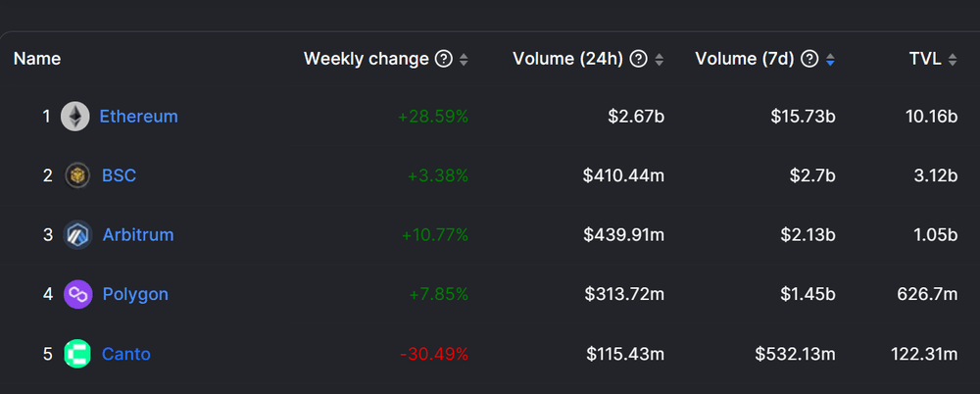Go to the Arbitrum chain page

tap(137, 235)
